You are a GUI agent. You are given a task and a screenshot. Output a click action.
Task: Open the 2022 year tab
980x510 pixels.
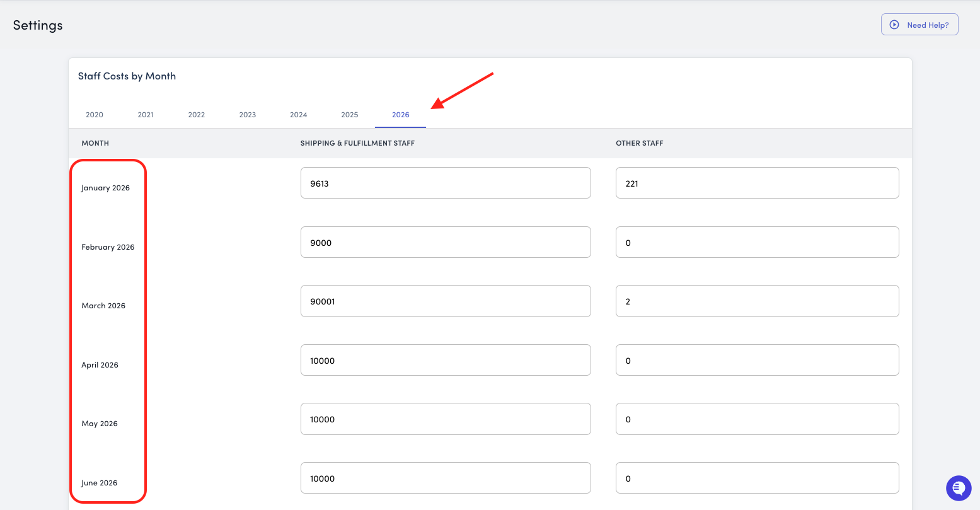[197, 115]
